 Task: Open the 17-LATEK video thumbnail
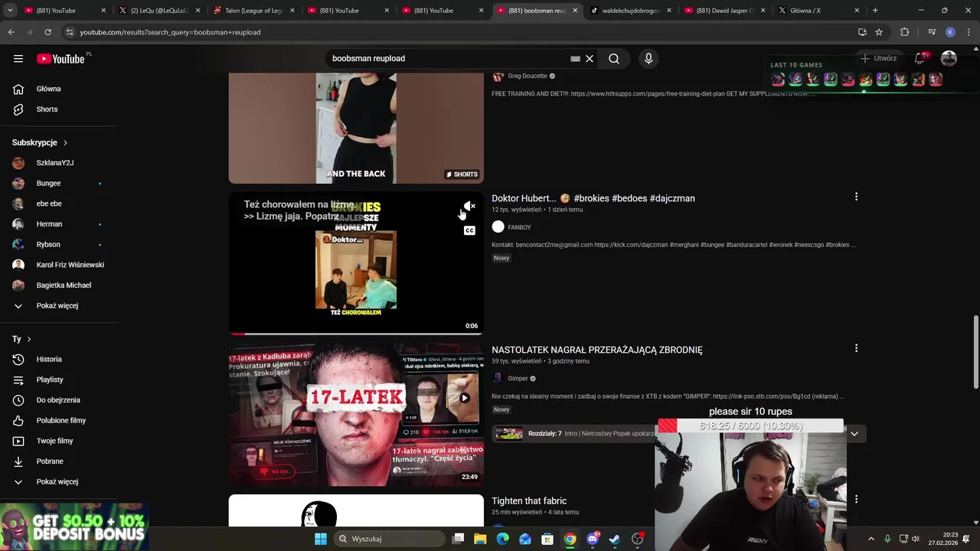coord(356,415)
